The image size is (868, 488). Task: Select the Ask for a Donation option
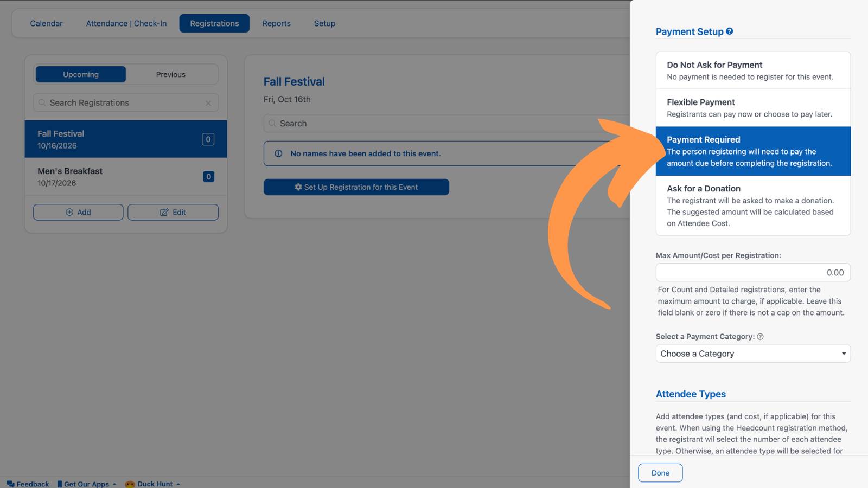[x=753, y=206]
